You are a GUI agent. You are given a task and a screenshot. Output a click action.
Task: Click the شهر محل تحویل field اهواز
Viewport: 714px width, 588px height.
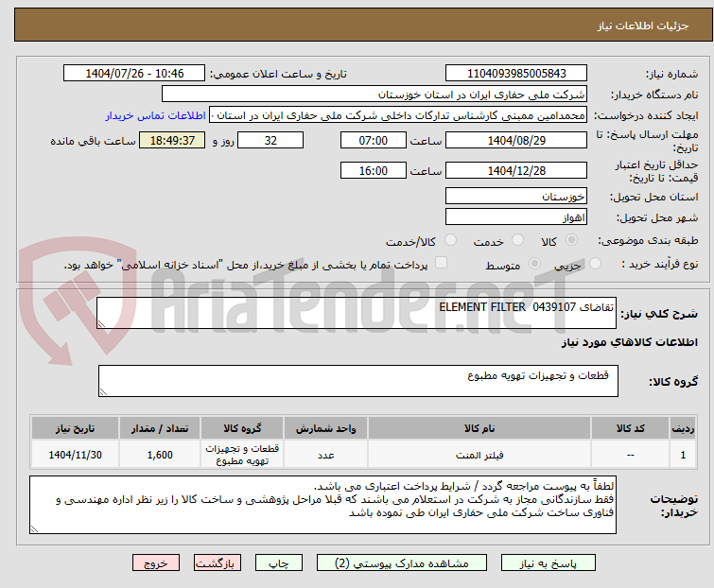point(516,217)
